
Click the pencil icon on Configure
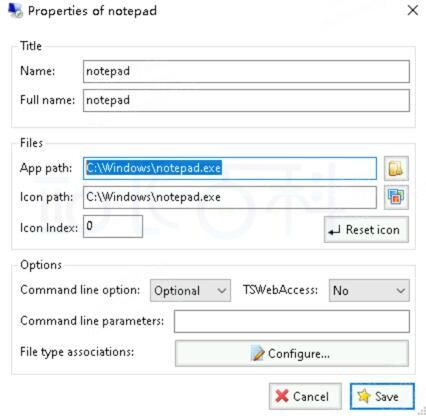coord(258,354)
